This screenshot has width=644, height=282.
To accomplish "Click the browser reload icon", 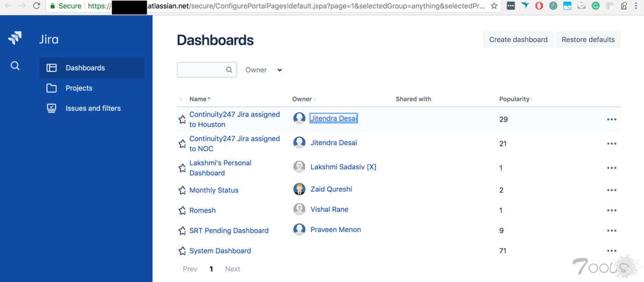I will pos(36,6).
